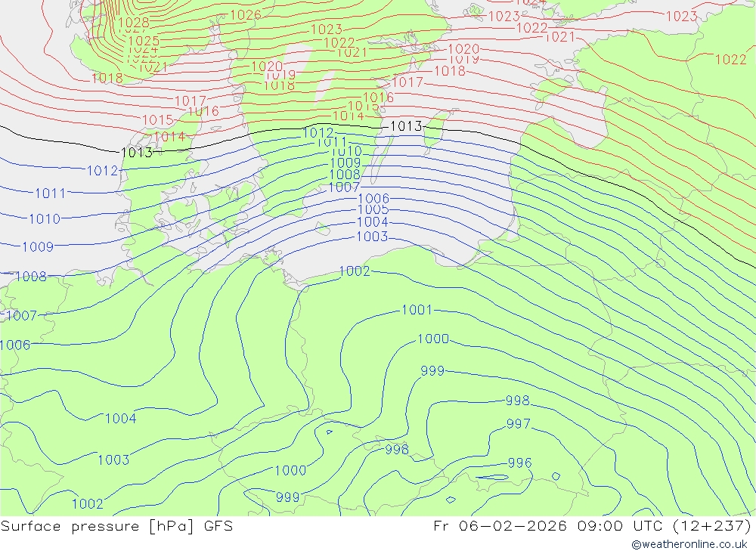Click the blue 1011 label at left
This screenshot has height=554, width=756.
tap(50, 193)
